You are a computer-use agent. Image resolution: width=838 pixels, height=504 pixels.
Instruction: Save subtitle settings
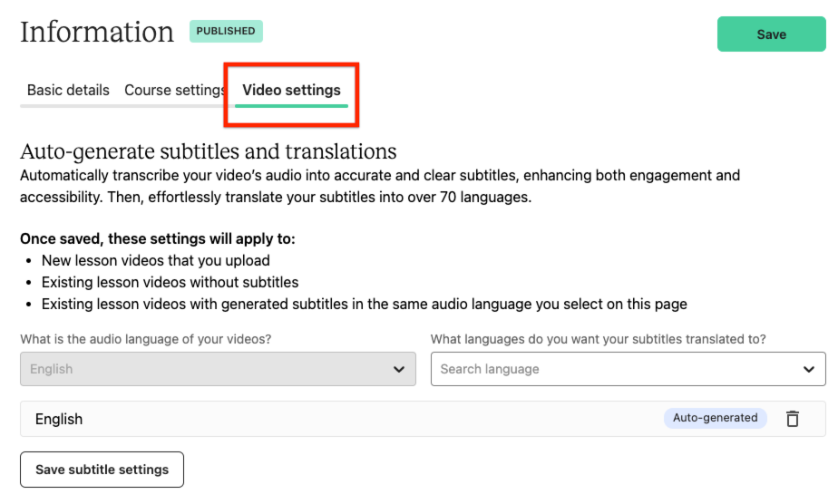tap(102, 470)
